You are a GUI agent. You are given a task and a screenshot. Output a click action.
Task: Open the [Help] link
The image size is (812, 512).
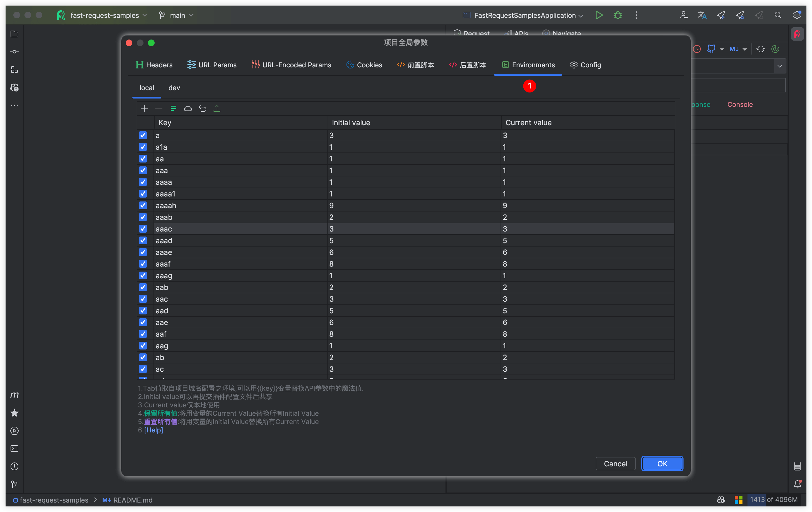coord(154,430)
